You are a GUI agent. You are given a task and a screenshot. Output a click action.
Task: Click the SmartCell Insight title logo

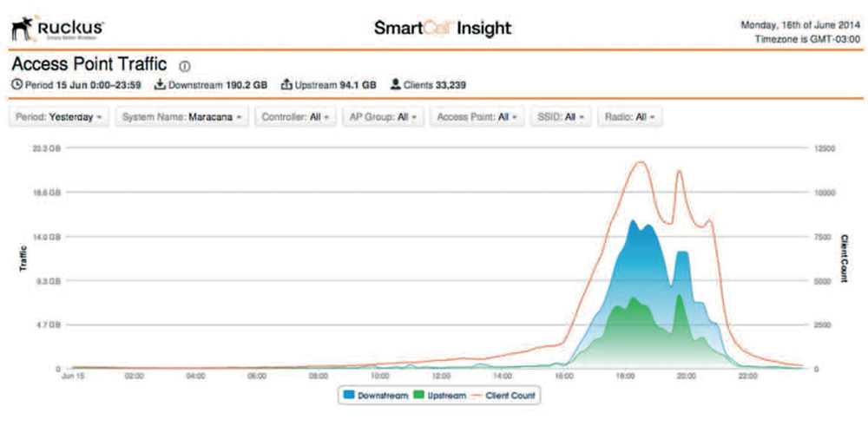click(443, 28)
